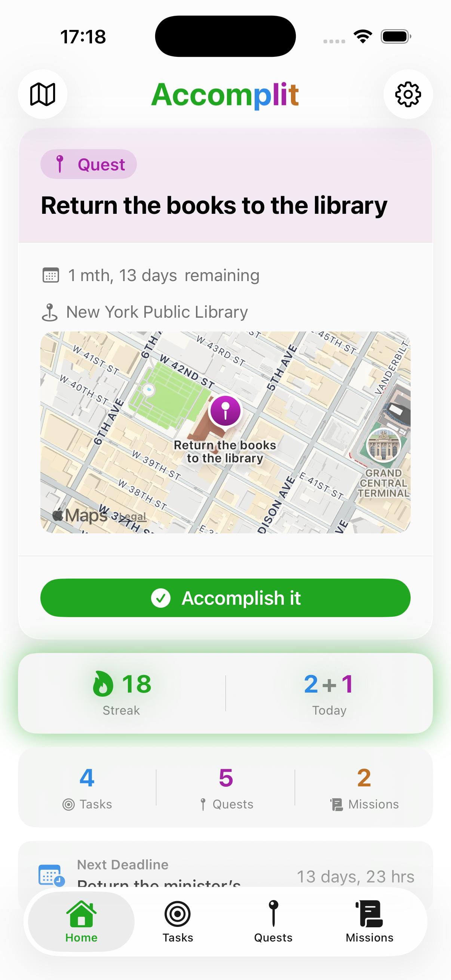This screenshot has height=980, width=451.
Task: Tap the Today progress count
Action: [x=329, y=693]
